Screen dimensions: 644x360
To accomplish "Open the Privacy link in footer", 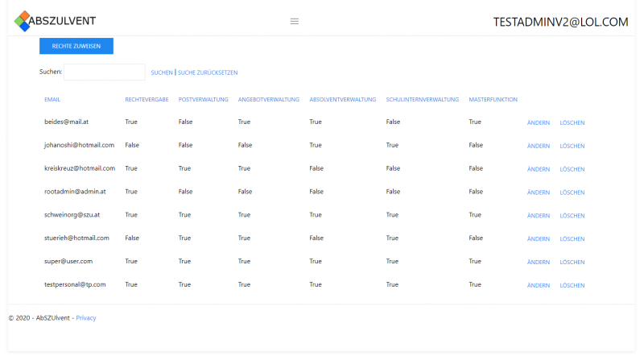I will [x=86, y=317].
